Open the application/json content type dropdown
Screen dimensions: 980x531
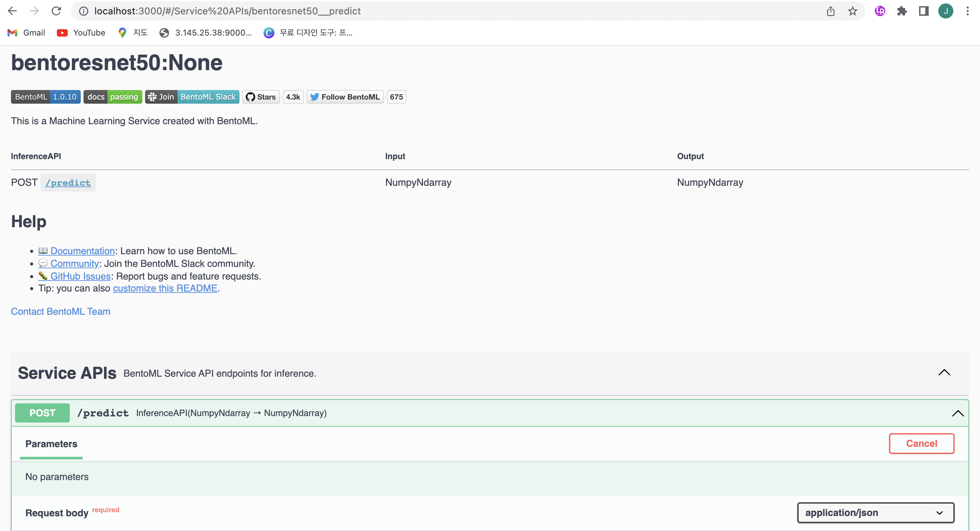875,513
